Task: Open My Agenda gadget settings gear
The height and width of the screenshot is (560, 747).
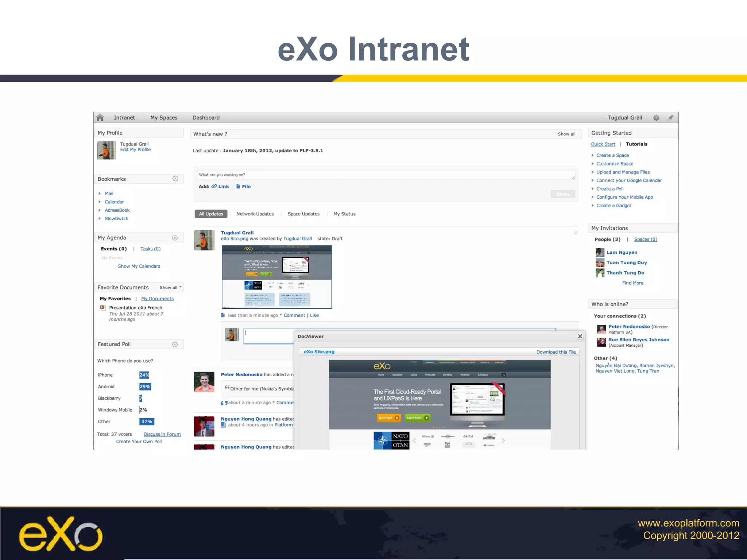Action: [175, 238]
